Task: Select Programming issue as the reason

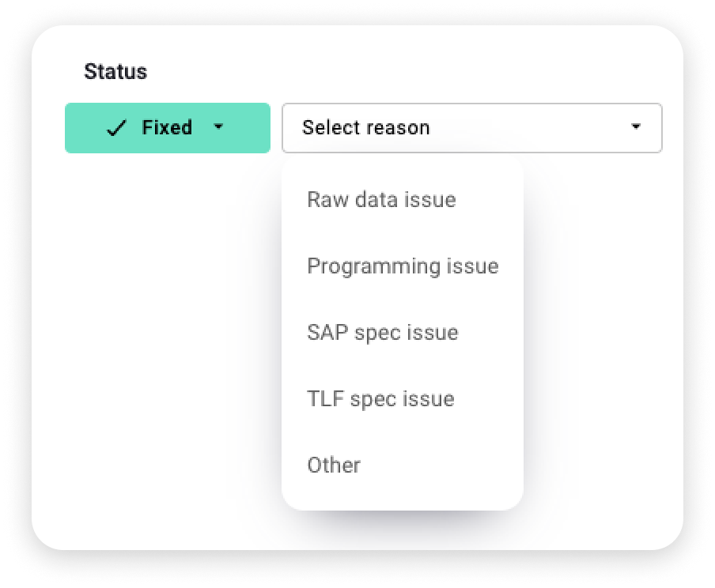Action: [x=403, y=266]
